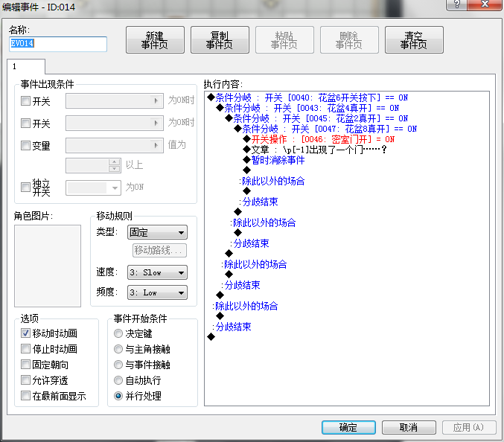Screen dimensions: 504x442
Task: Enable the second 开关 condition checkbox
Action: click(26, 123)
